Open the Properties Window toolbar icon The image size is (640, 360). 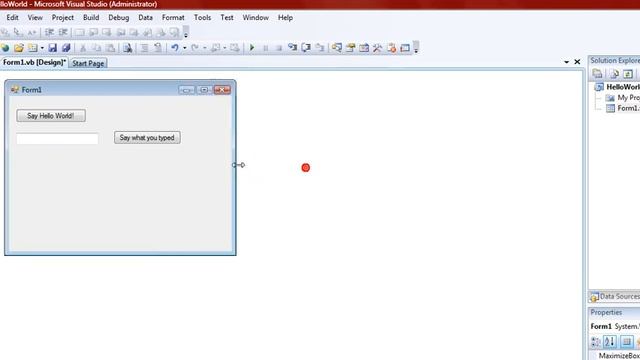pos(350,48)
